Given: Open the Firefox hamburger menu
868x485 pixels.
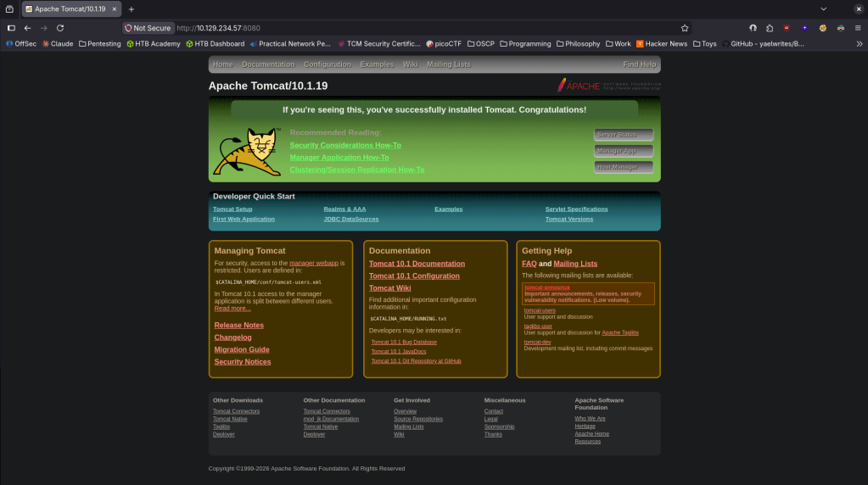Looking at the screenshot, I should tap(857, 28).
